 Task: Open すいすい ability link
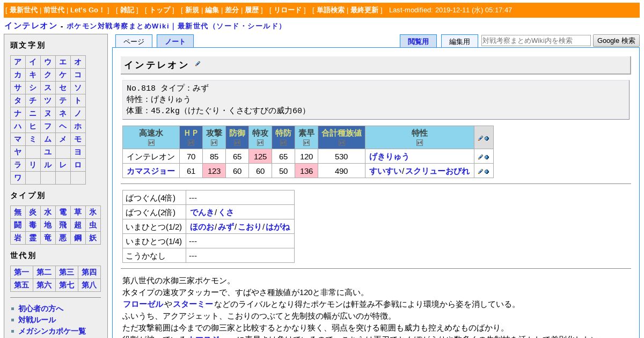click(x=385, y=171)
